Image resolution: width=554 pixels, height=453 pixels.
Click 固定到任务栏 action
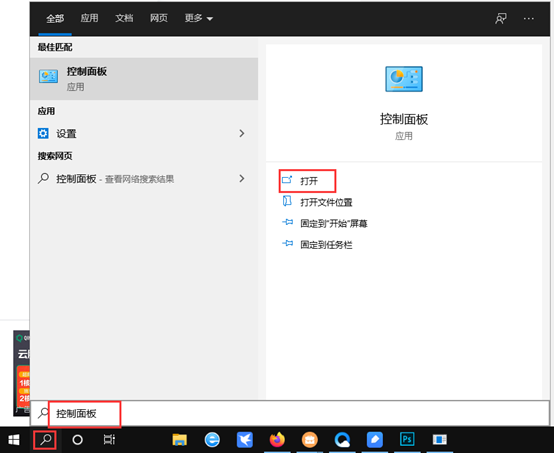click(x=326, y=245)
